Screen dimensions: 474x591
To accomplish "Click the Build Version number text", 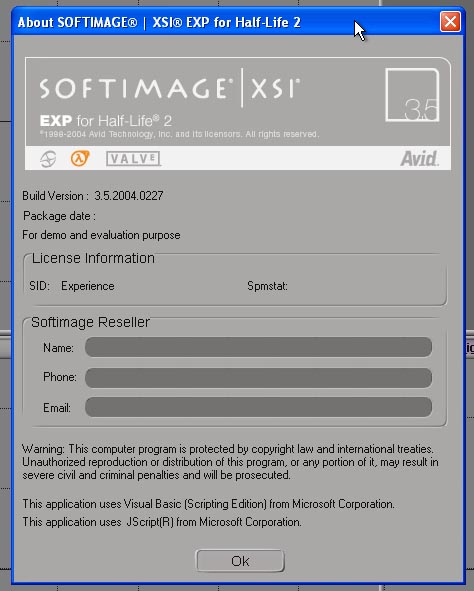I will 129,196.
